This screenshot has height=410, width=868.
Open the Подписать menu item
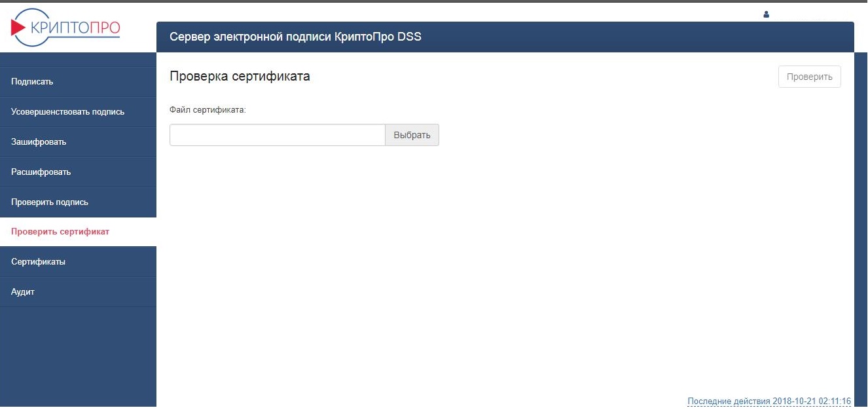[x=78, y=82]
